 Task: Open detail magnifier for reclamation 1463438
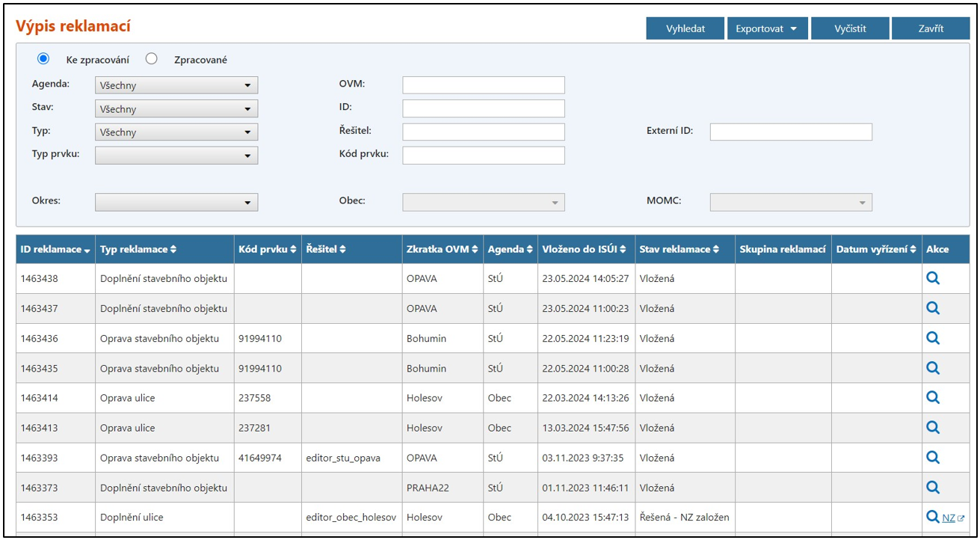click(x=932, y=278)
